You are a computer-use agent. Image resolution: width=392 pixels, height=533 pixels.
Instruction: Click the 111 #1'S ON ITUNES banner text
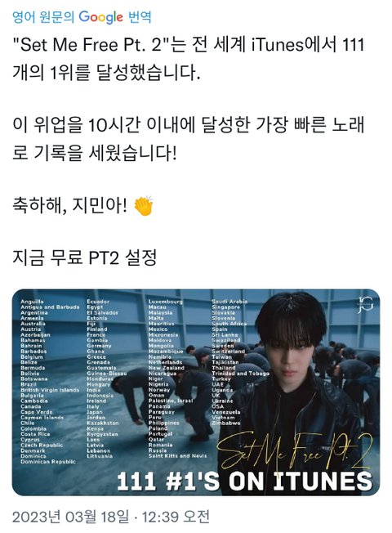[x=244, y=481]
